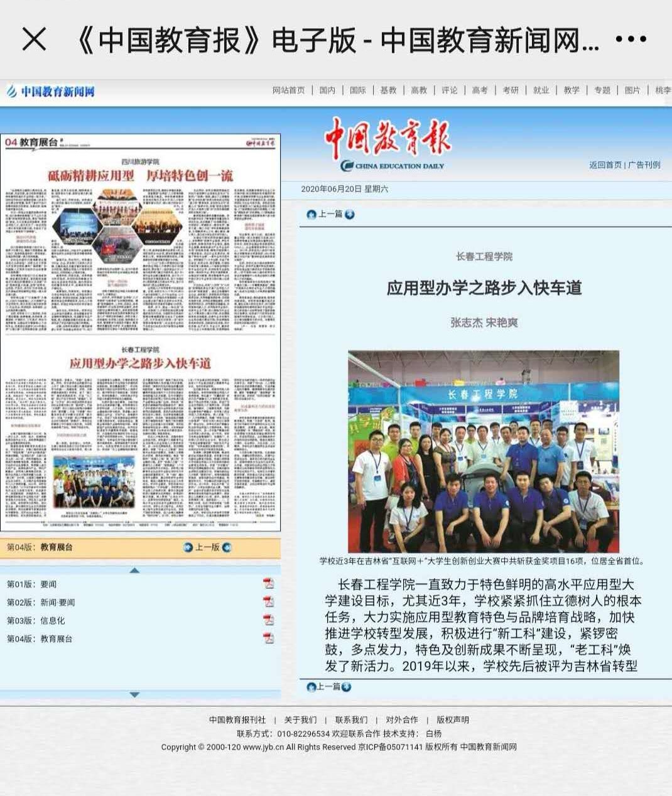Open the 高考 navigation item

pos(480,90)
